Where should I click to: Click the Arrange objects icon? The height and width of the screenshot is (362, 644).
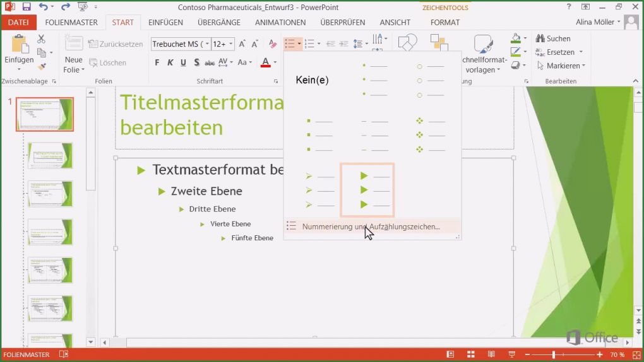439,43
